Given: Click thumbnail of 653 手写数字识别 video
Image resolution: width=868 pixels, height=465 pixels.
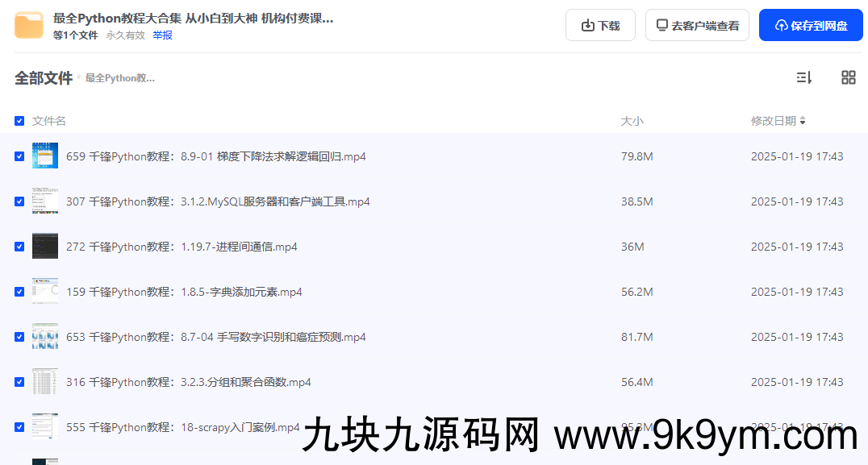Looking at the screenshot, I should pyautogui.click(x=45, y=337).
